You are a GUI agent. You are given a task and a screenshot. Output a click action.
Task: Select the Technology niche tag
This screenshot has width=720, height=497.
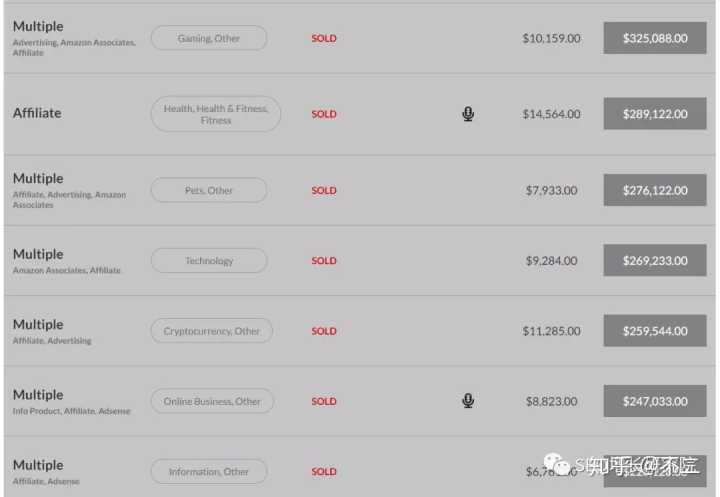[209, 260]
